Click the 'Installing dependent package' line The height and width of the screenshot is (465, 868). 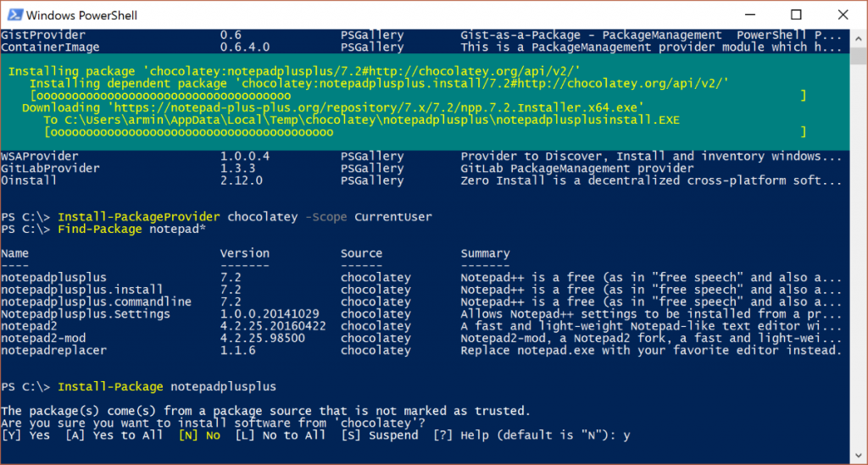click(x=379, y=84)
